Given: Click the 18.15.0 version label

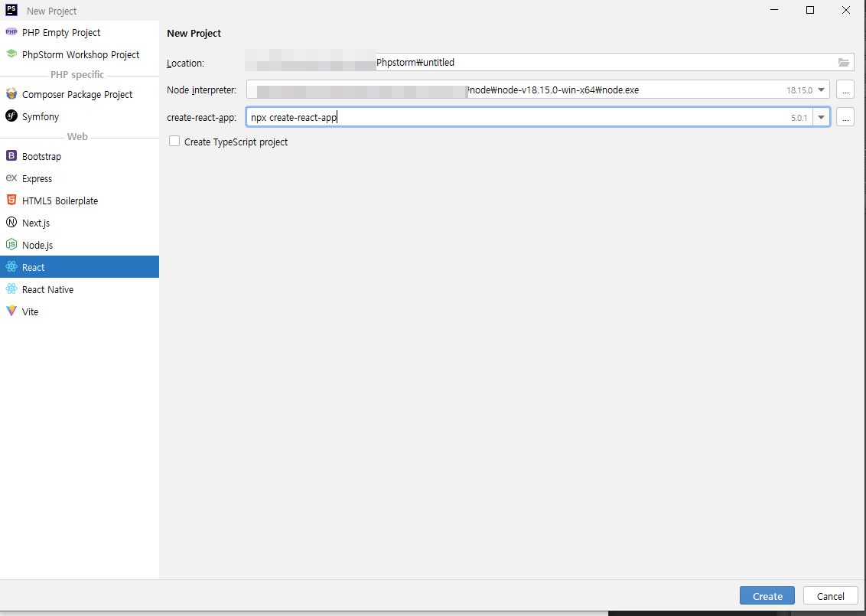Looking at the screenshot, I should 799,90.
